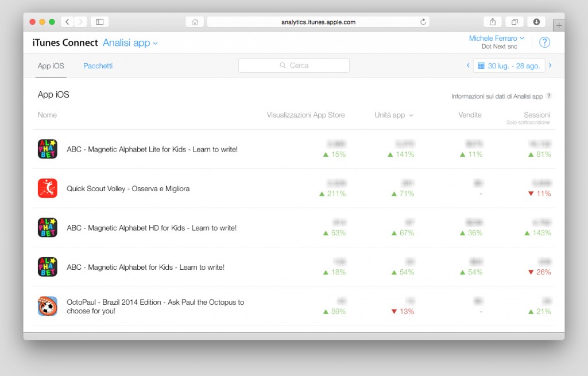Switch to the Pacchetti tab
The image size is (588, 376).
pos(98,66)
